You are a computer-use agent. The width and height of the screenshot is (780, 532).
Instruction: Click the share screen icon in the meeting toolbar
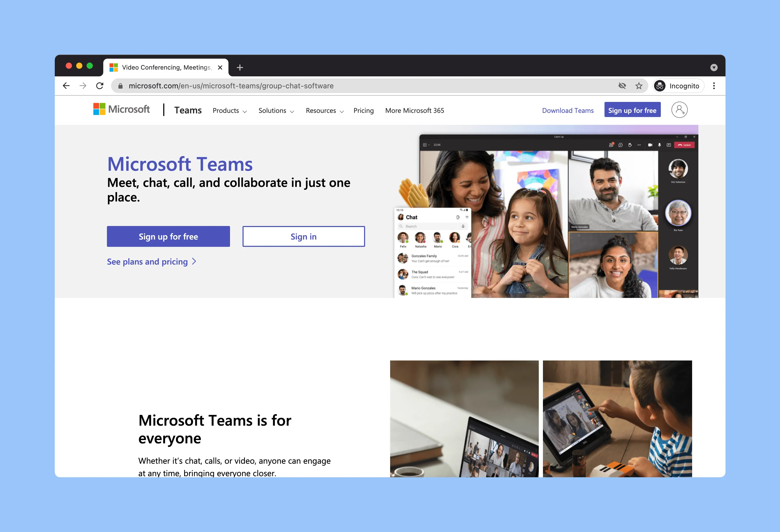click(669, 145)
